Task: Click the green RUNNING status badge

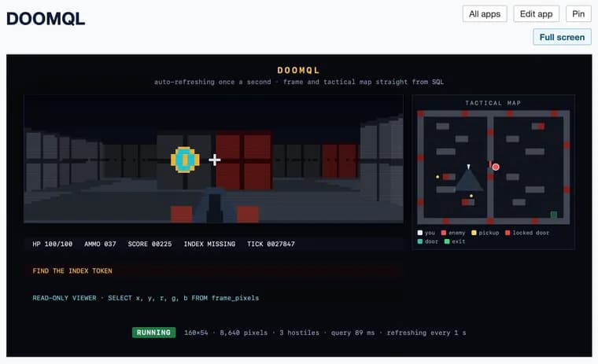Action: 153,333
